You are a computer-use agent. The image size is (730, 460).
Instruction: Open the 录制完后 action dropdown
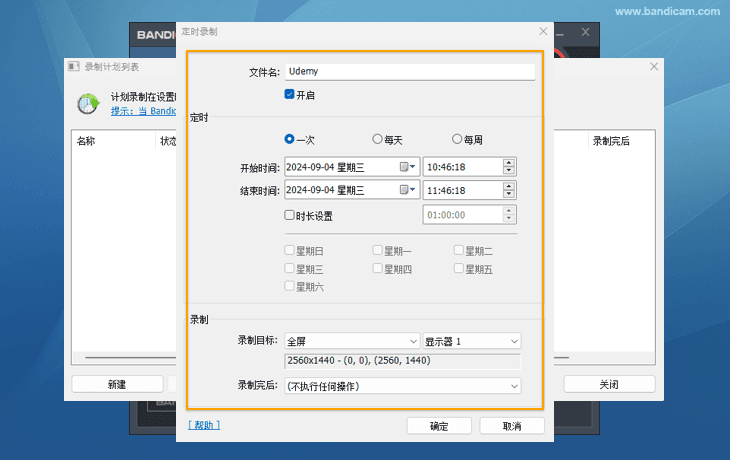403,386
